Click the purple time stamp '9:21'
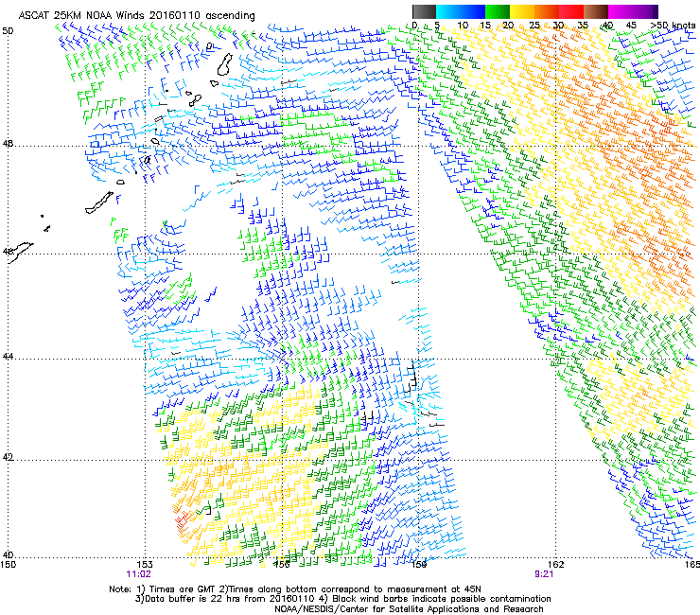The image size is (700, 615). click(544, 574)
